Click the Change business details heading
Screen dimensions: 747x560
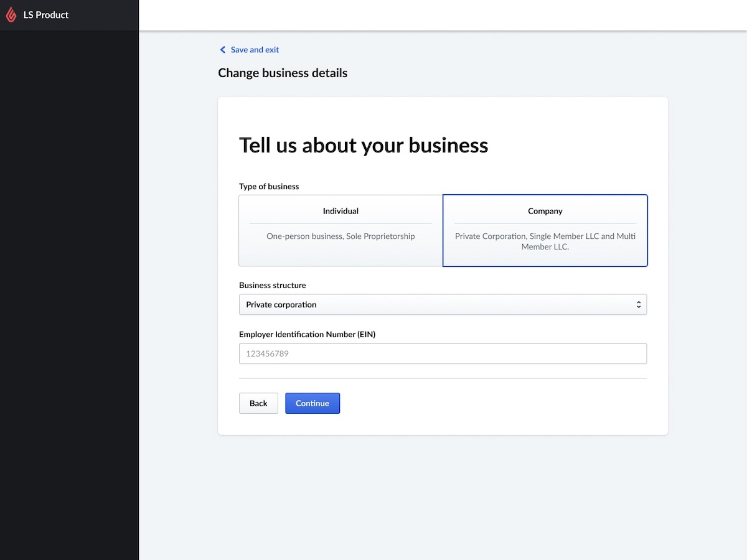(283, 73)
